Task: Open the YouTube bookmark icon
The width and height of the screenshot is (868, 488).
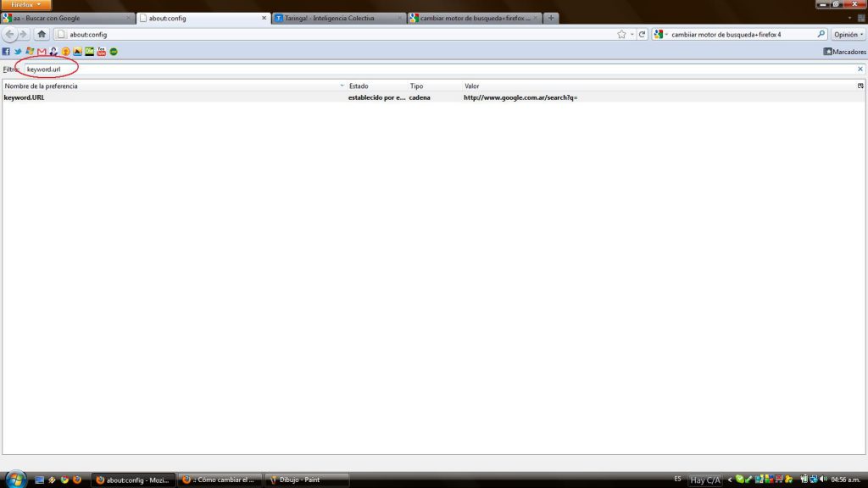Action: (x=101, y=52)
